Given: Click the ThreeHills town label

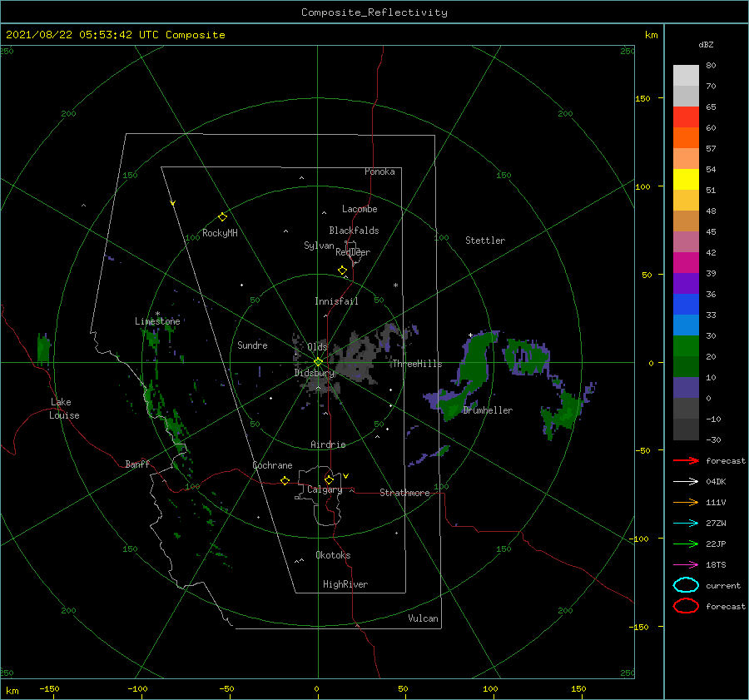Looking at the screenshot, I should [x=417, y=364].
